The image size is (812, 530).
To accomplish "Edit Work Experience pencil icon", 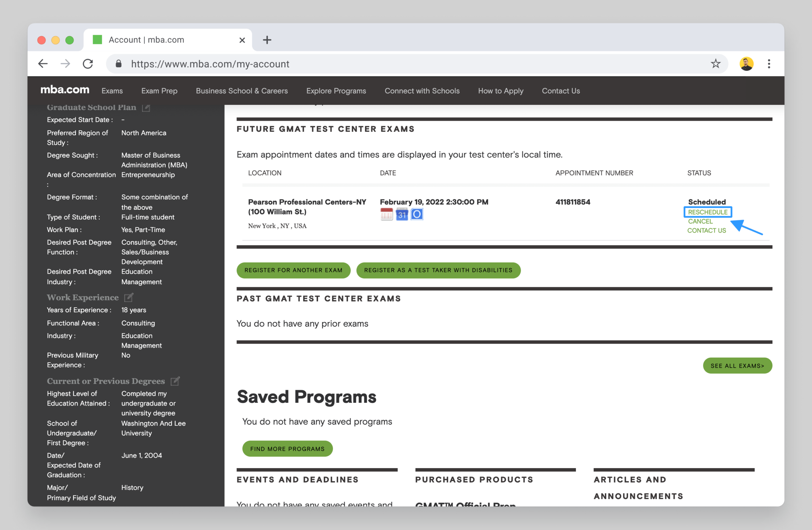I will (x=129, y=297).
